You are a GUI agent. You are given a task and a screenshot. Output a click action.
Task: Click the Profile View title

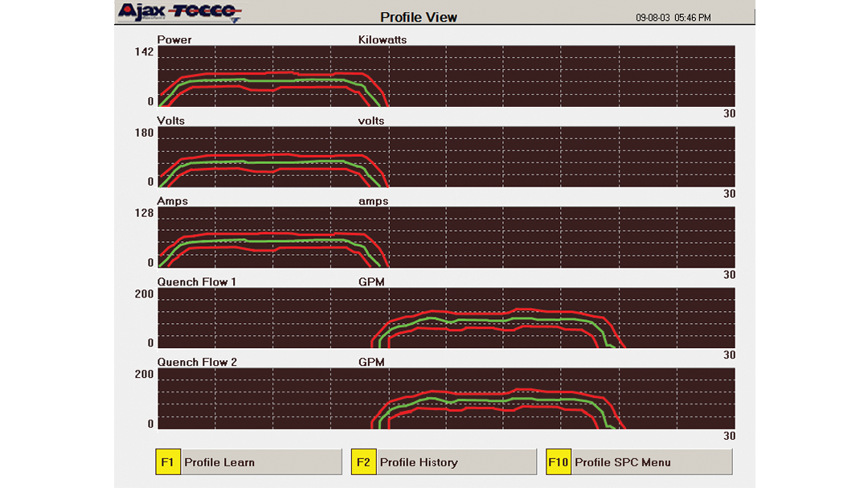pos(419,17)
